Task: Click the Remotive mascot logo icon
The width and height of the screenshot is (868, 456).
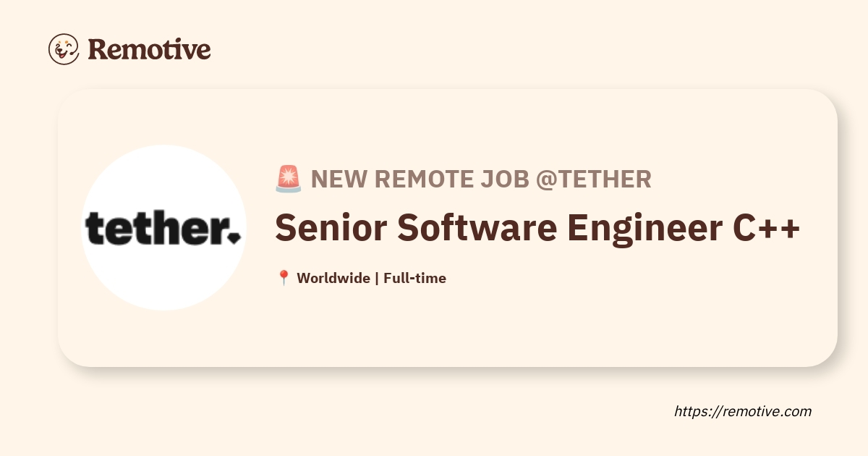Action: pyautogui.click(x=64, y=49)
